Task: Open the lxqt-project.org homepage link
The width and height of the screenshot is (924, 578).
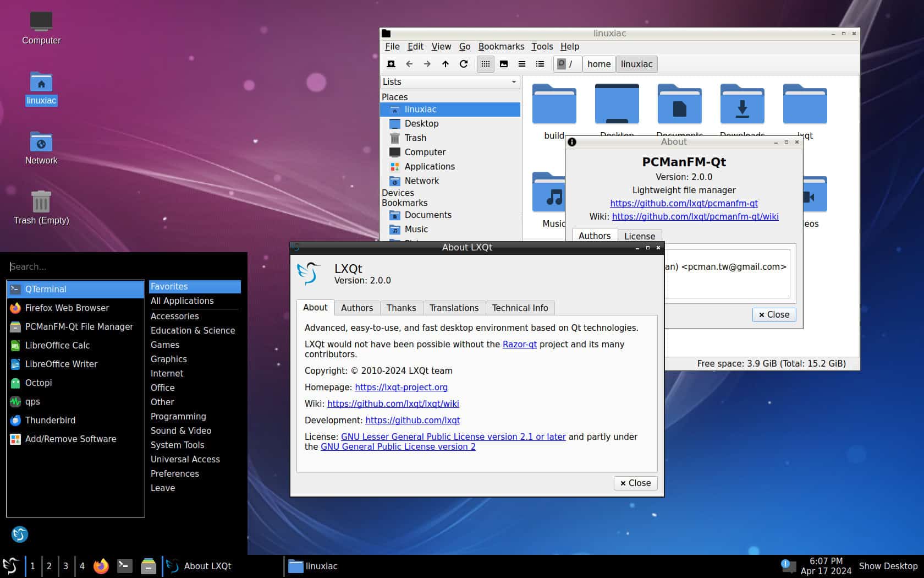Action: pos(401,387)
